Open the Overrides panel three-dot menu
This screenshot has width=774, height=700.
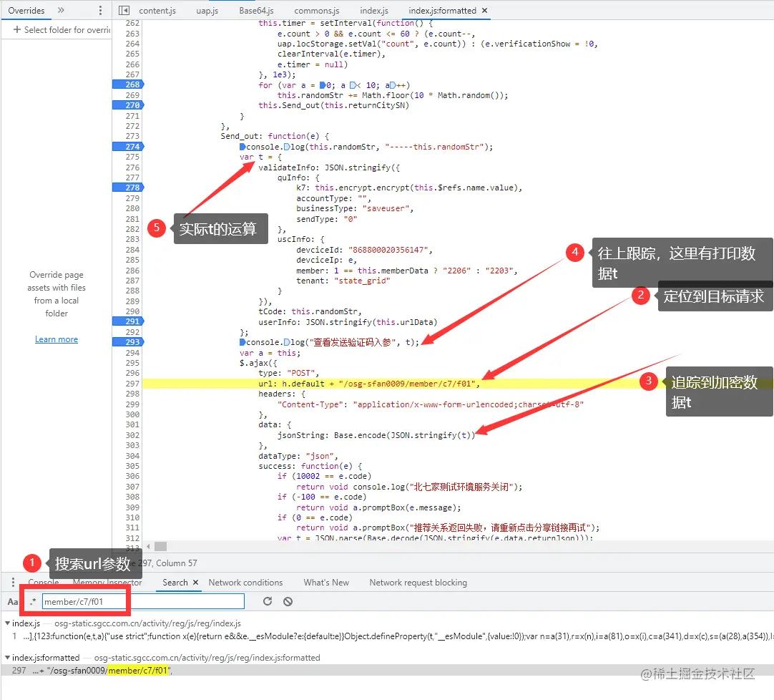pyautogui.click(x=100, y=10)
